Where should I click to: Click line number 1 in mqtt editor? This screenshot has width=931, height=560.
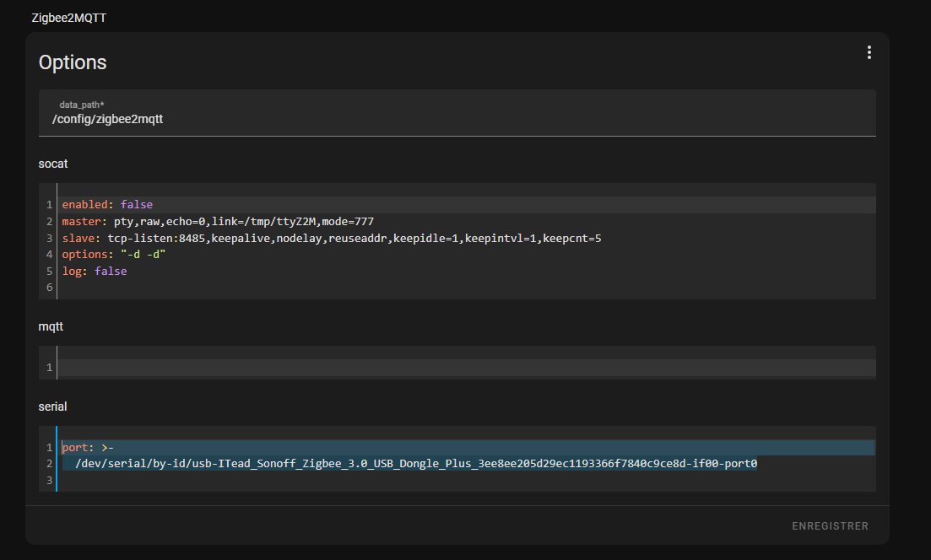[49, 368]
